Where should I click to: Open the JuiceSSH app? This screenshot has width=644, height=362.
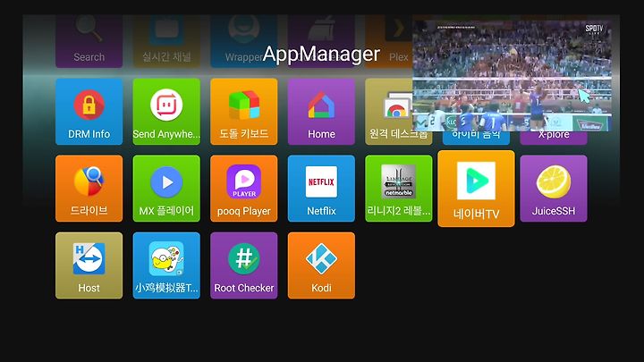[x=554, y=189]
